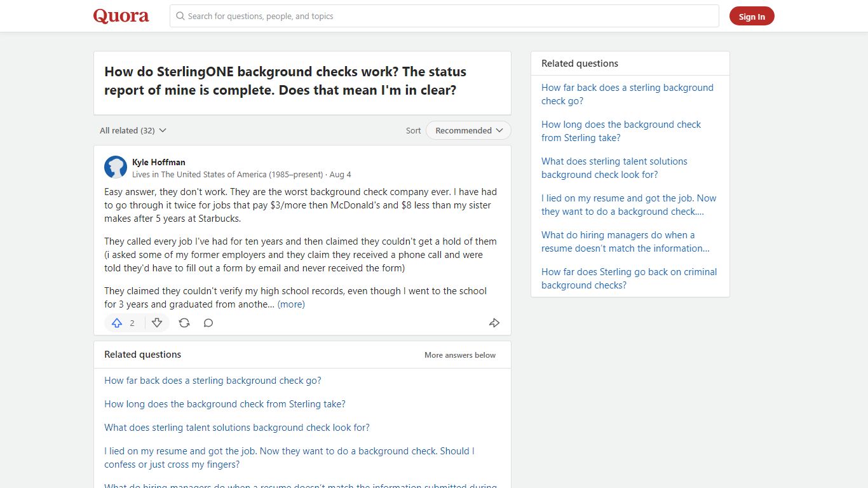868x488 pixels.
Task: Click the search magnifier icon
Action: (180, 16)
